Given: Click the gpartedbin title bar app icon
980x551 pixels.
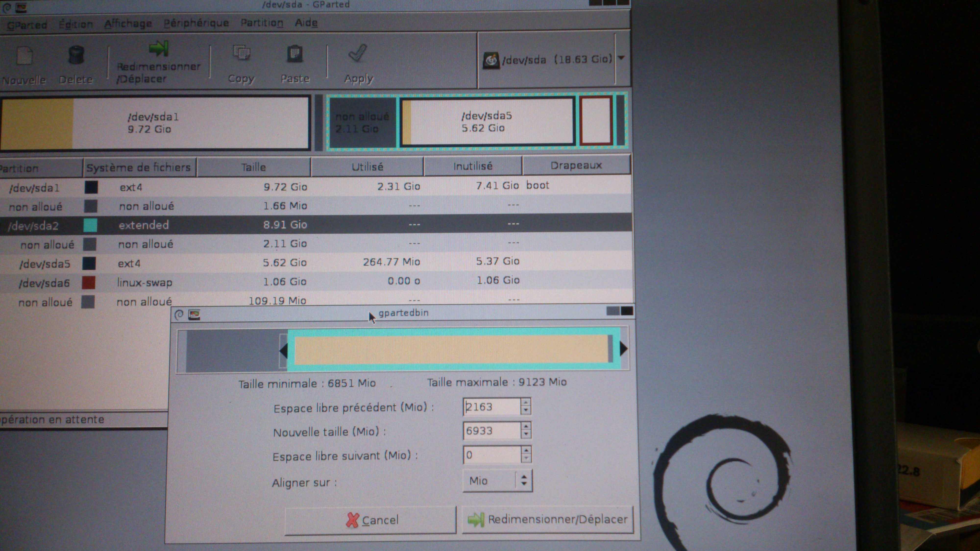Looking at the screenshot, I should click(194, 314).
